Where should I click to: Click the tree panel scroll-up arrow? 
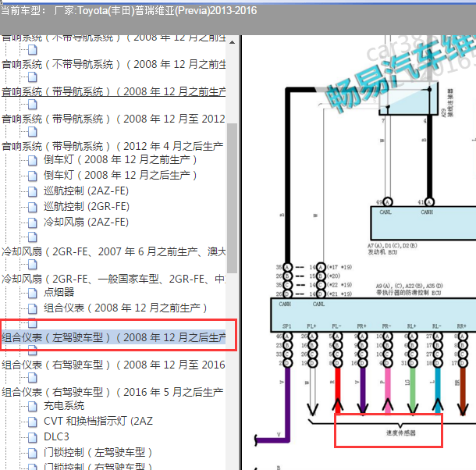pyautogui.click(x=233, y=42)
